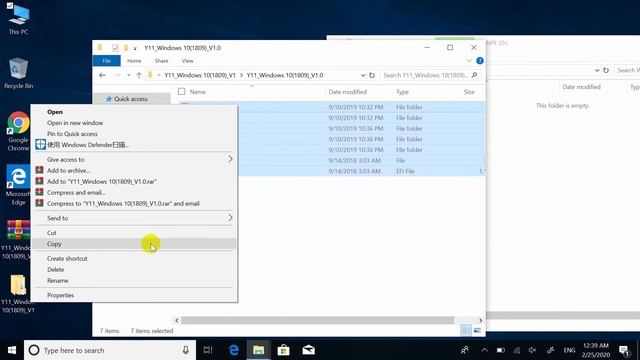Open the Home ribbon tab
The width and height of the screenshot is (640, 360).
134,61
